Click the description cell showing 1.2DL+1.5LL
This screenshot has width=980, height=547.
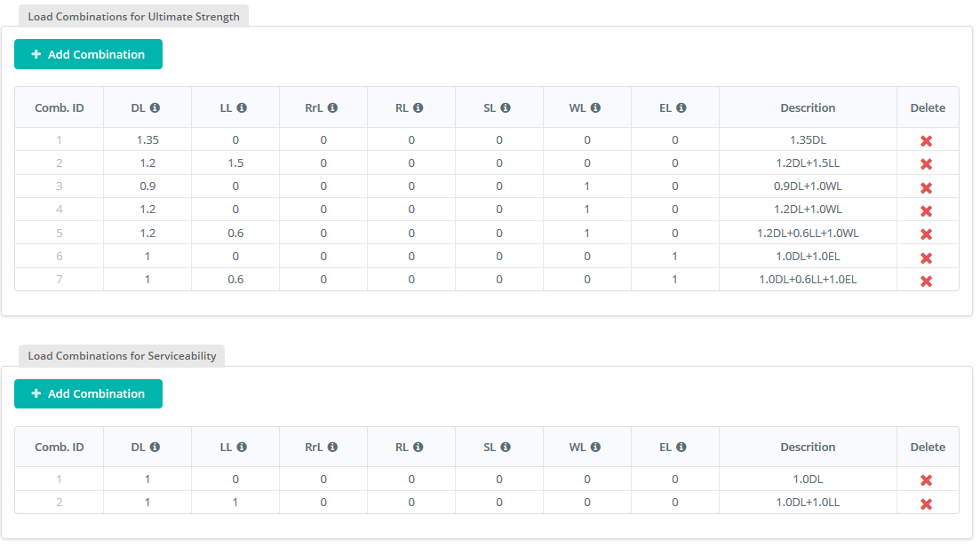[x=808, y=163]
